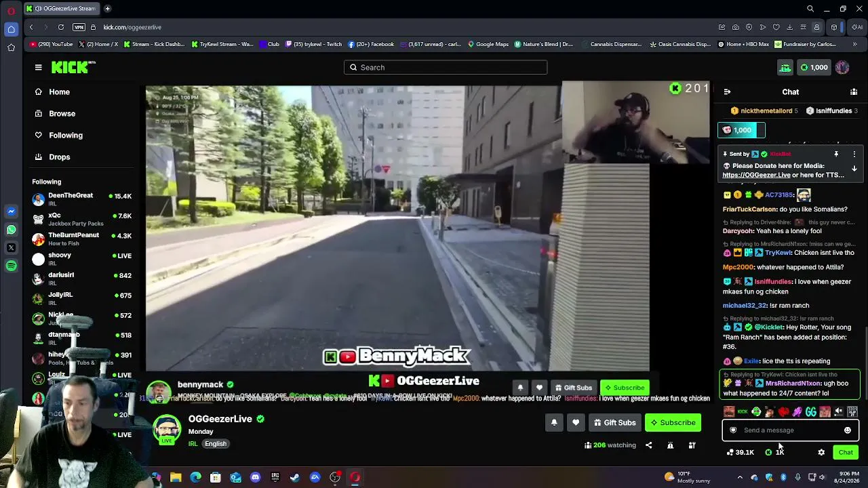
Task: Open Opera sidebar Spotify icon
Action: point(11,266)
